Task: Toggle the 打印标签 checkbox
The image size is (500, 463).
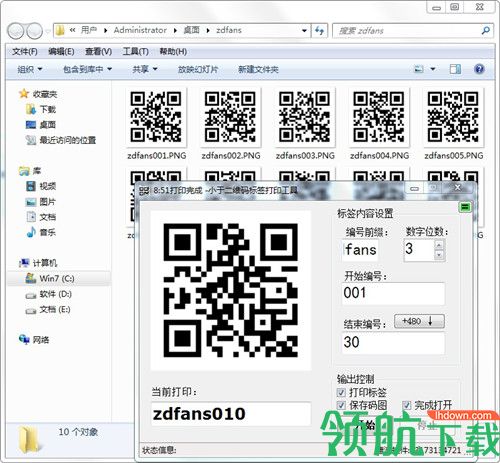Action: click(341, 392)
